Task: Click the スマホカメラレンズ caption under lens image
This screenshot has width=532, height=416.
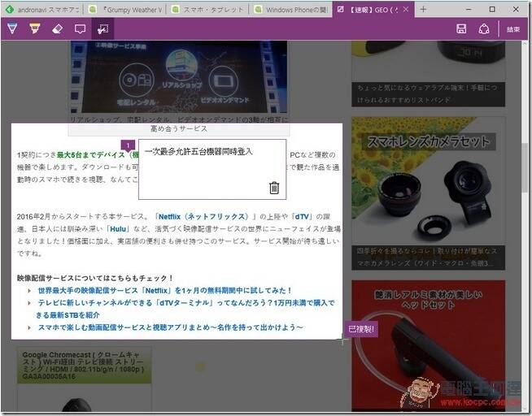Action: [428, 258]
